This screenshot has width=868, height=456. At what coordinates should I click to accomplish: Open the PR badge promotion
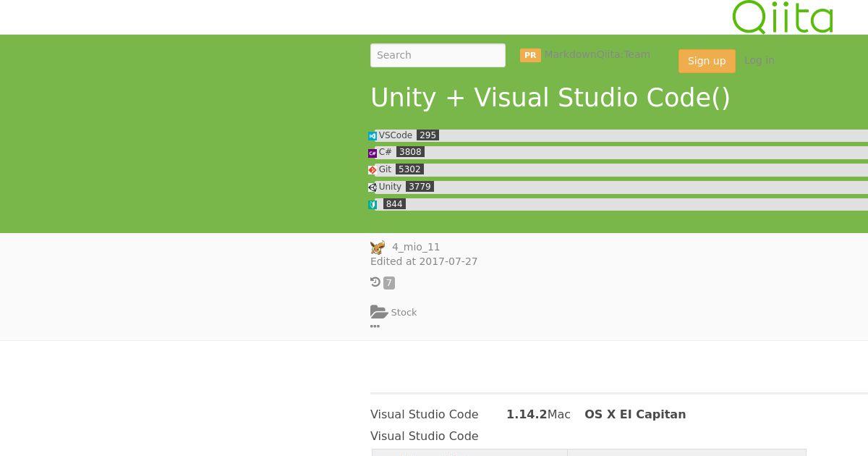[530, 55]
